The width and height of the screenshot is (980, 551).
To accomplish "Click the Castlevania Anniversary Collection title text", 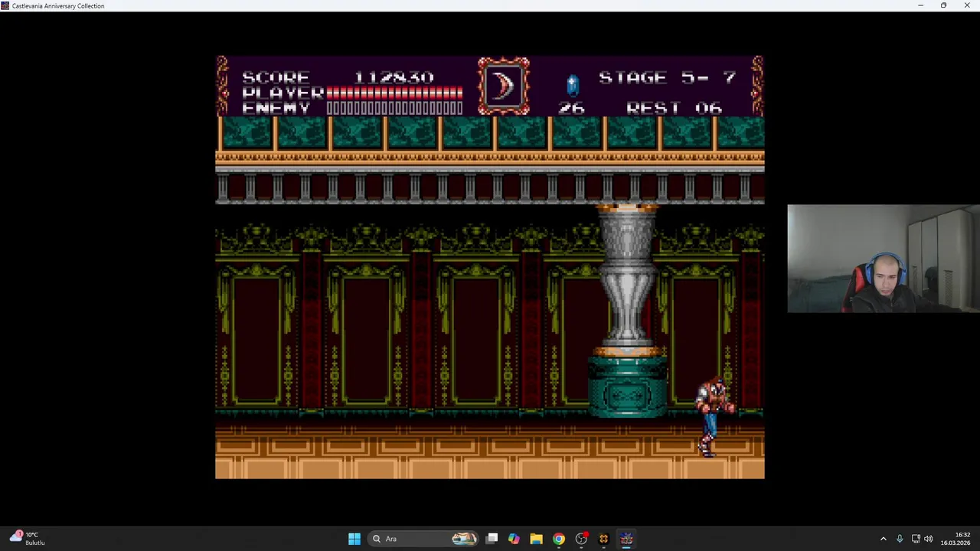I will point(58,6).
